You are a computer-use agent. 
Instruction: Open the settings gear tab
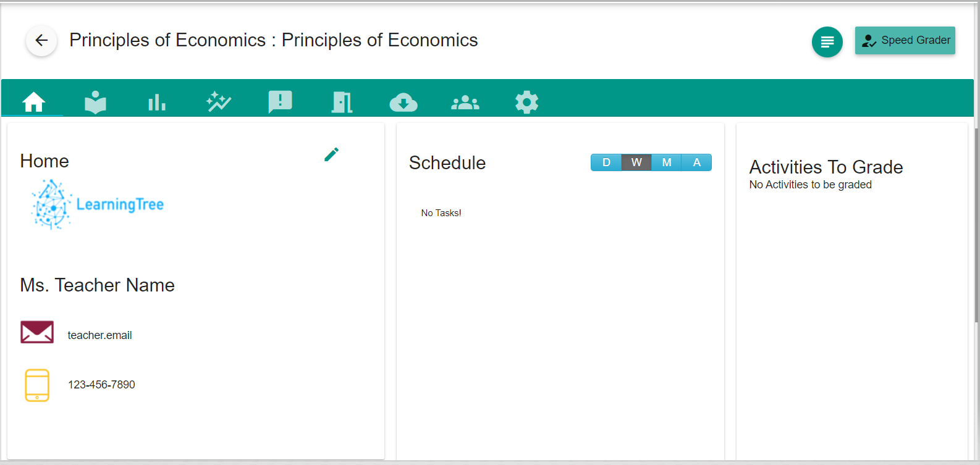pyautogui.click(x=527, y=102)
